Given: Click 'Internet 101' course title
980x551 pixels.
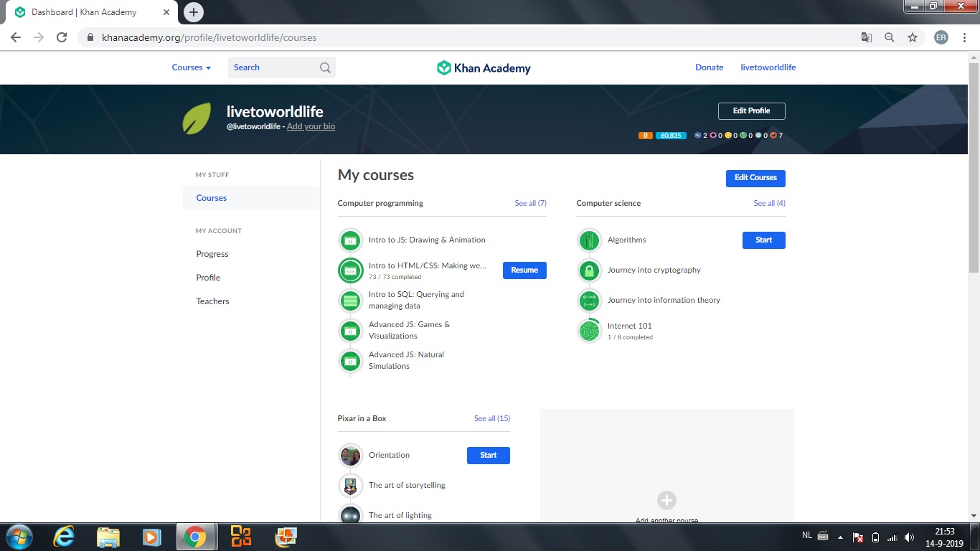Looking at the screenshot, I should pyautogui.click(x=629, y=326).
